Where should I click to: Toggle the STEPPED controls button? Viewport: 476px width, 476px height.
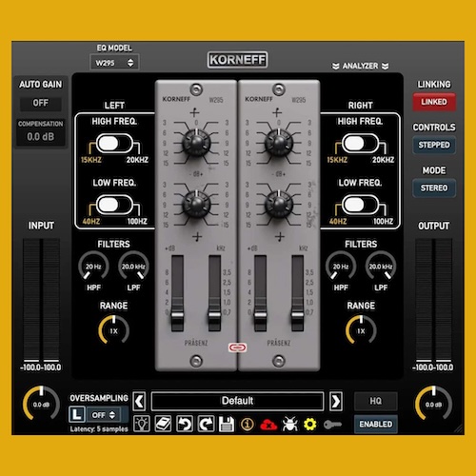tap(434, 145)
